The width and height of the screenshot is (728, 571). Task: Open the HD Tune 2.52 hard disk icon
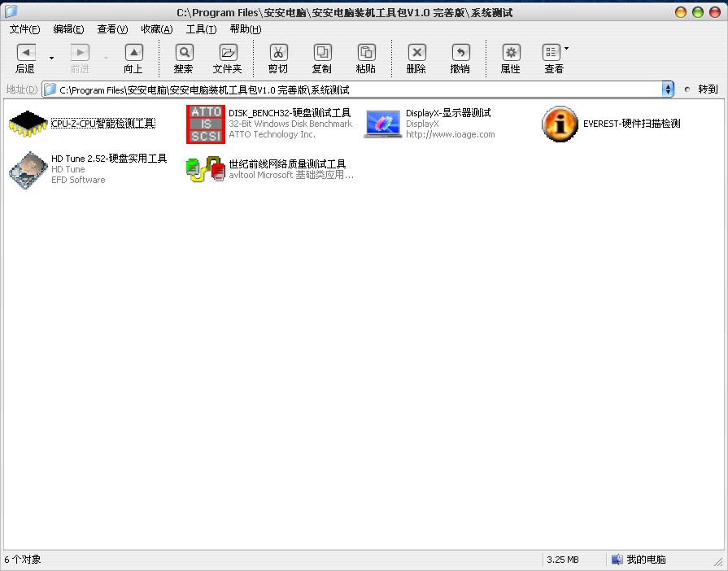click(28, 170)
